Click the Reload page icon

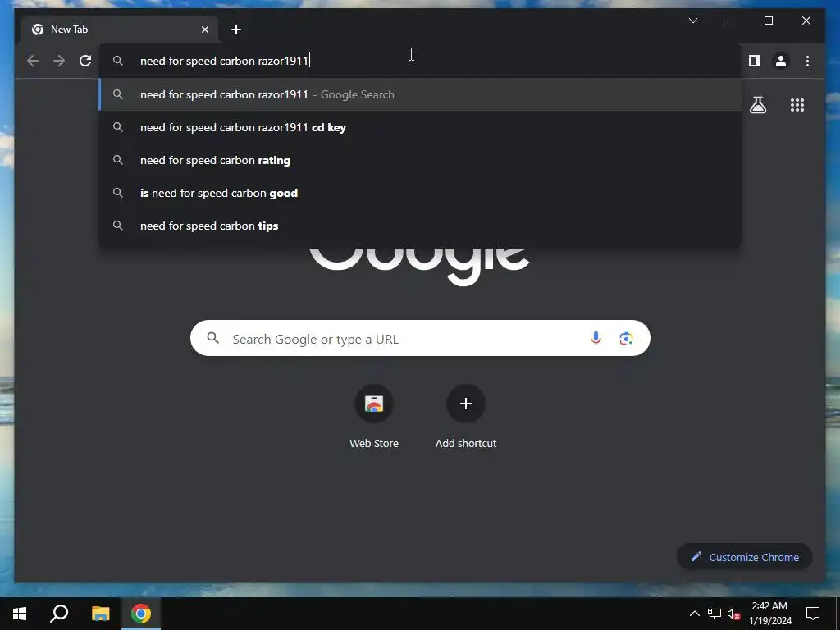(85, 61)
